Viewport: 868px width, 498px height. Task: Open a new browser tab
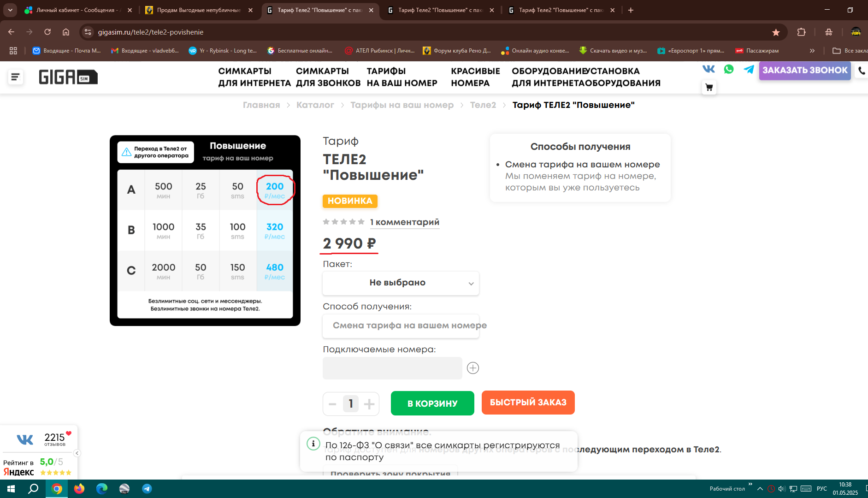coord(631,10)
